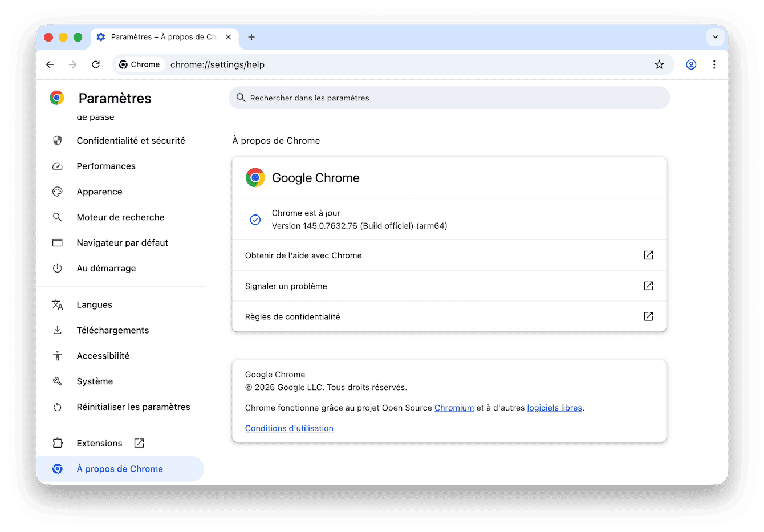Open the Chromium project link
Screen dimensions: 764x532
click(x=454, y=408)
